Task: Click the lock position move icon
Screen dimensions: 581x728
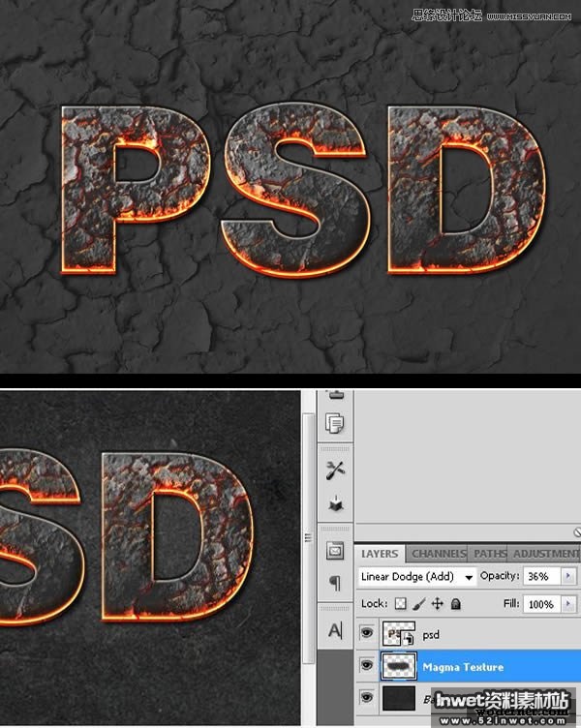Action: (437, 603)
